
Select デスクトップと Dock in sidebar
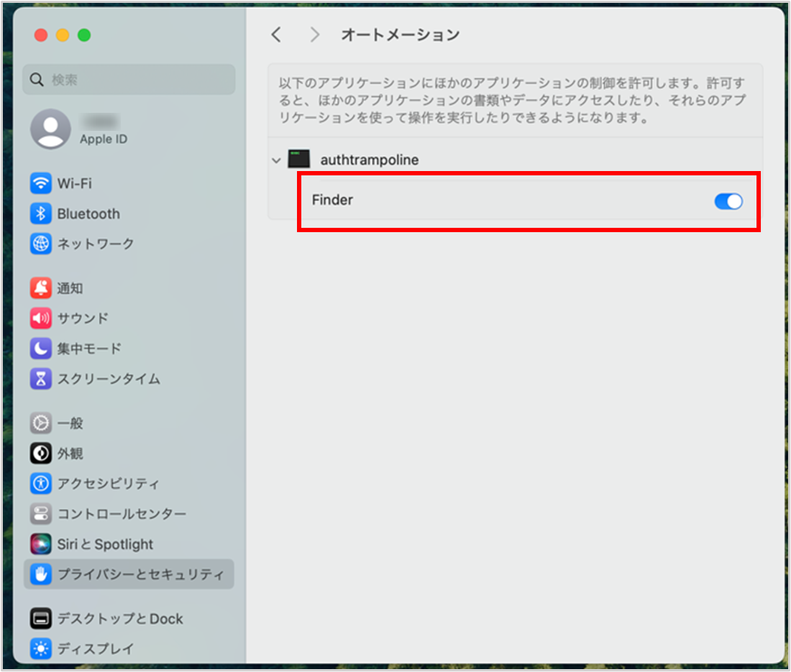120,619
